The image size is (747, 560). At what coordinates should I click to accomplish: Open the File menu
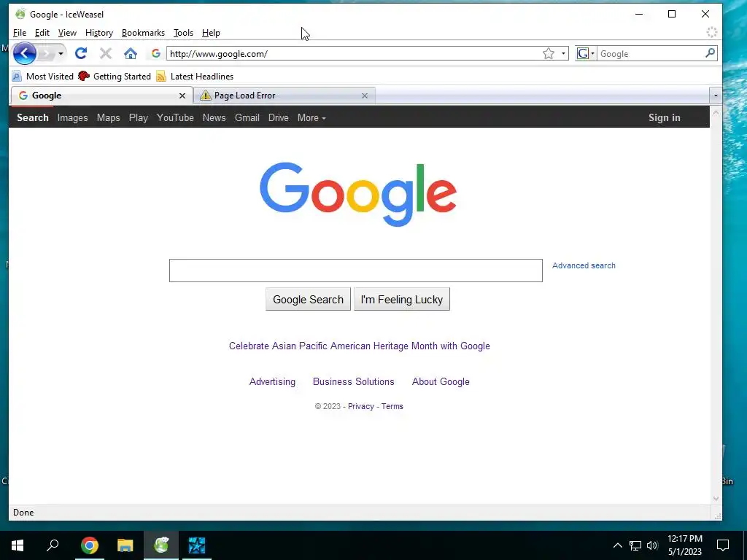(x=20, y=33)
